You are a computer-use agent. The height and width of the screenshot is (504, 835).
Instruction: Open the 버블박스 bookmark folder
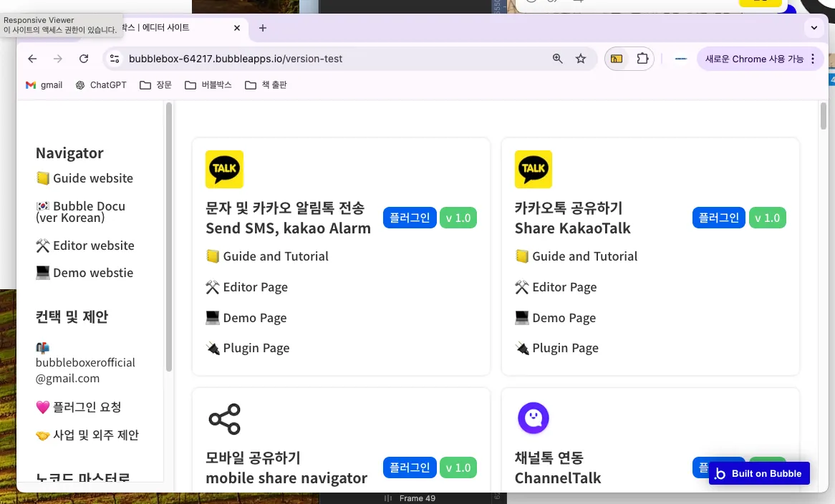click(x=208, y=84)
